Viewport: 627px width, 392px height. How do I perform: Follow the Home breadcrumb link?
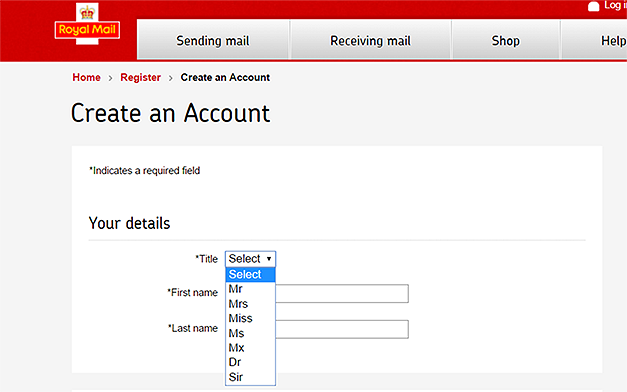(86, 77)
